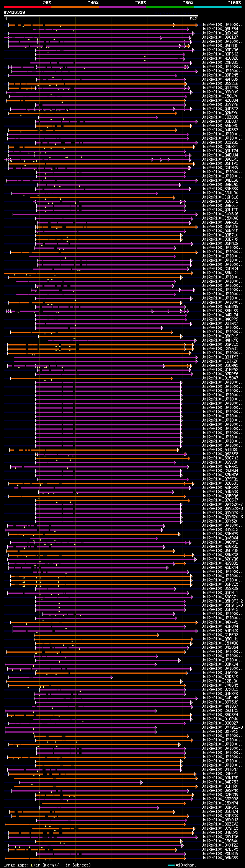
Task: Click the red 20% identity legend swatch
Action: (x=27, y=7)
